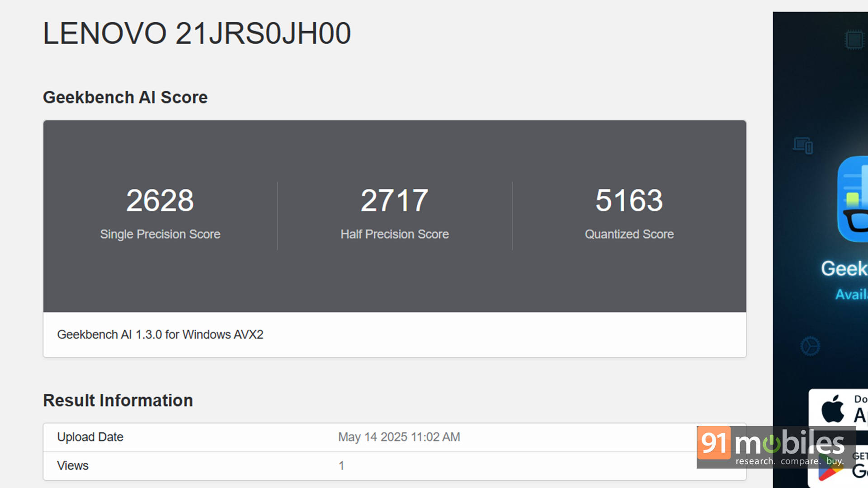Click the chip icon in the sidebar ad
The image size is (868, 488).
854,40
